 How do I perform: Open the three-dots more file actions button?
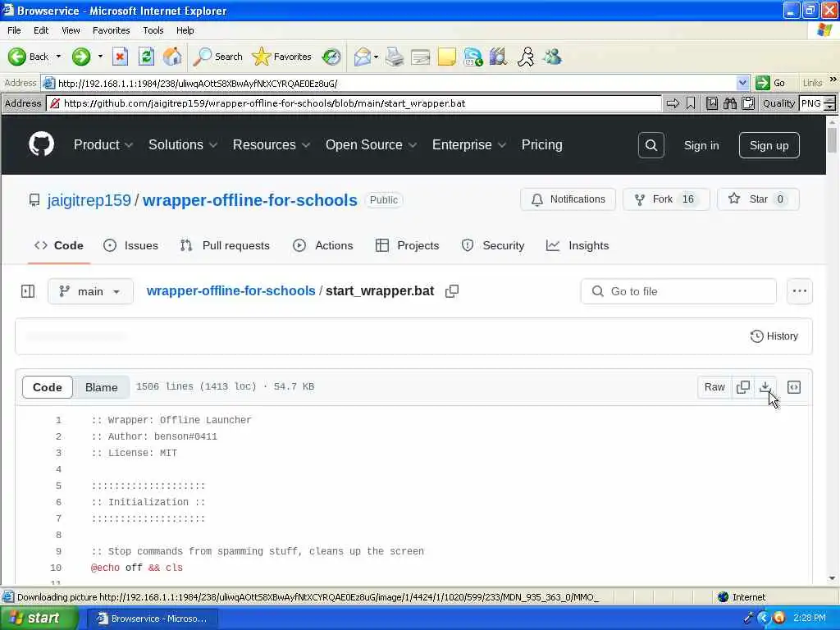pyautogui.click(x=799, y=291)
